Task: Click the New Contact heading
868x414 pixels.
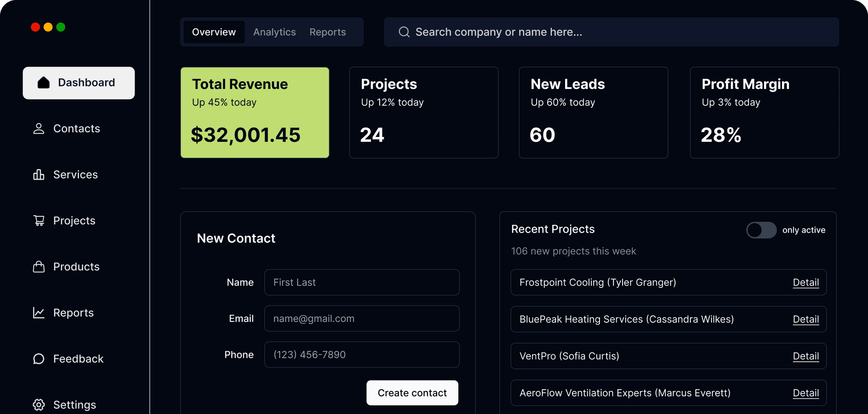Action: tap(236, 238)
